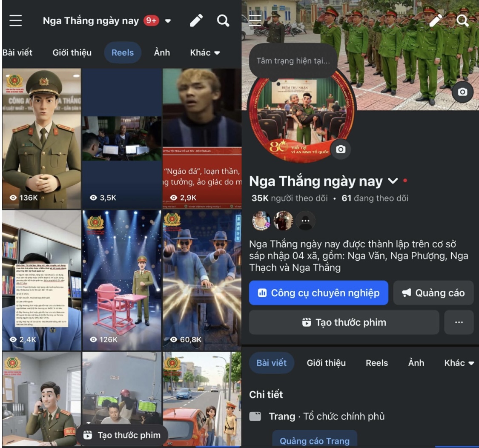Tap the search magnifier on the Reels screen
The image size is (479, 448).
click(x=223, y=20)
